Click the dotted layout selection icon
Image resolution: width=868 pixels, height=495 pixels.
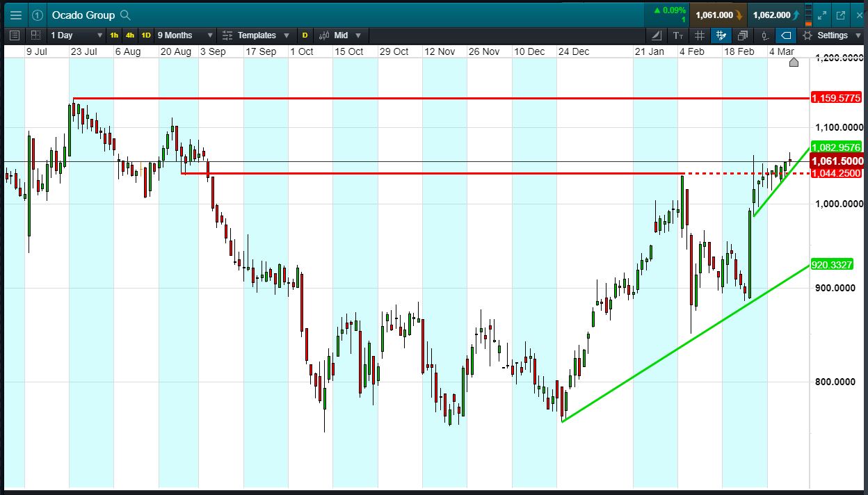coord(35,35)
